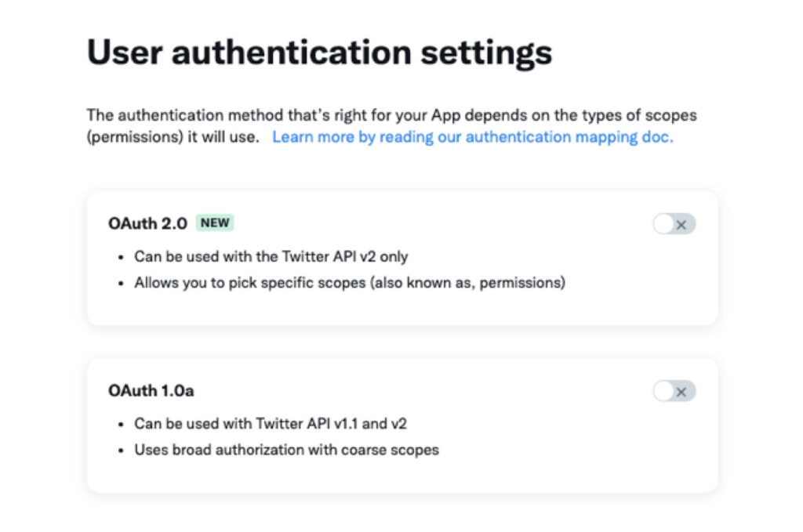Viewport: 803px width, 532px height.
Task: Click the X mark inside OAuth 1.0a switch
Action: (681, 392)
